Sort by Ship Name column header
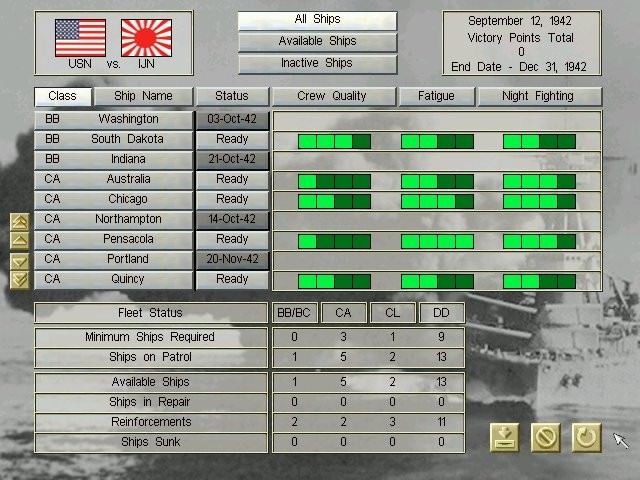640x480 pixels. (x=143, y=96)
